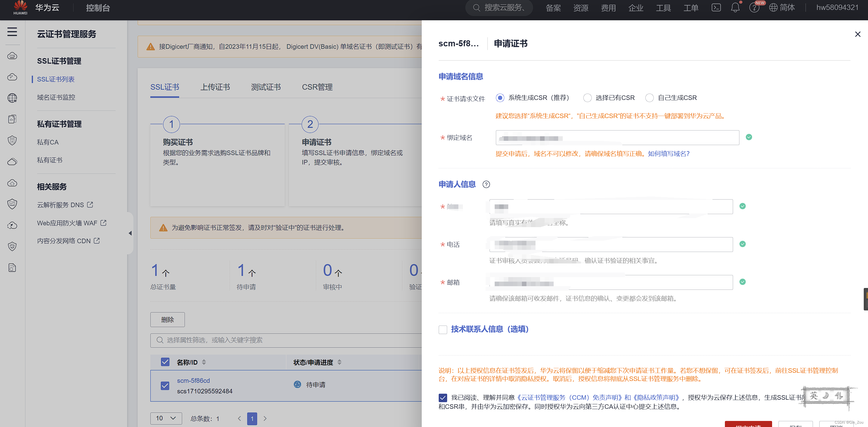
Task: Open the page size dropdown showing 10
Action: 166,418
